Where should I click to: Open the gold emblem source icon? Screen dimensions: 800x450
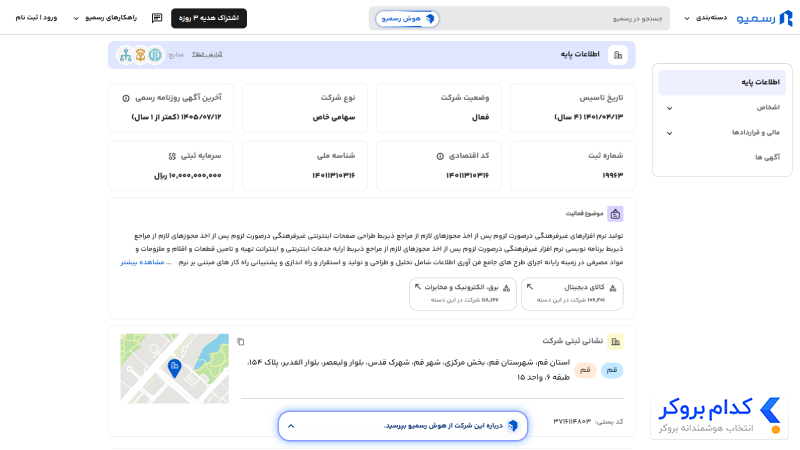(x=140, y=55)
